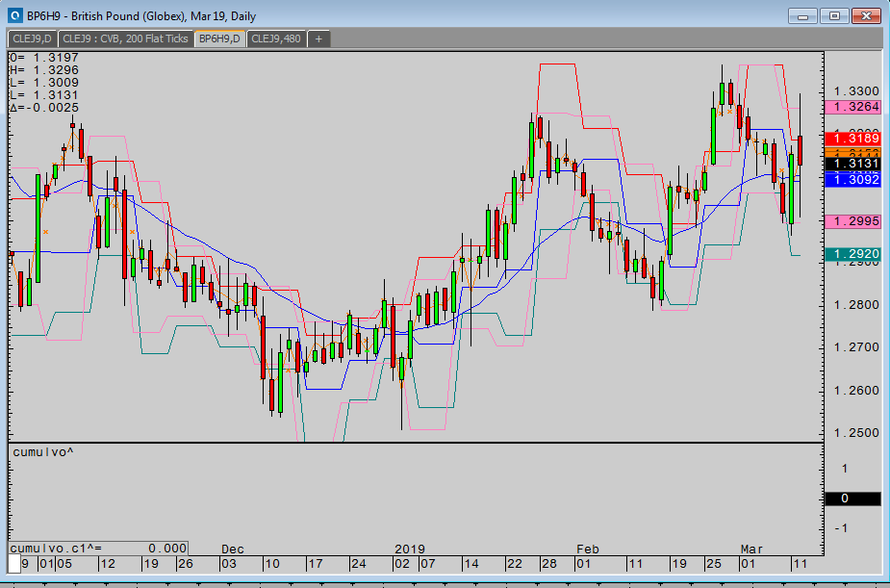Click the H= 1.3296 high value

44,70
